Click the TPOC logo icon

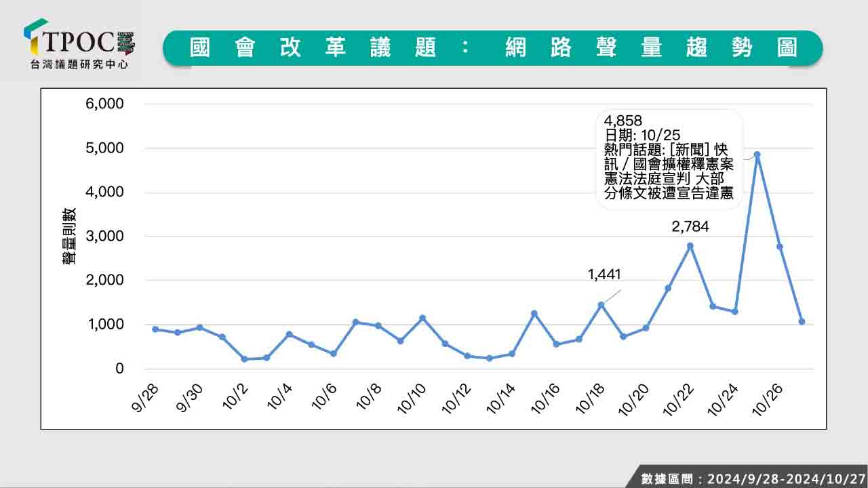click(x=35, y=37)
